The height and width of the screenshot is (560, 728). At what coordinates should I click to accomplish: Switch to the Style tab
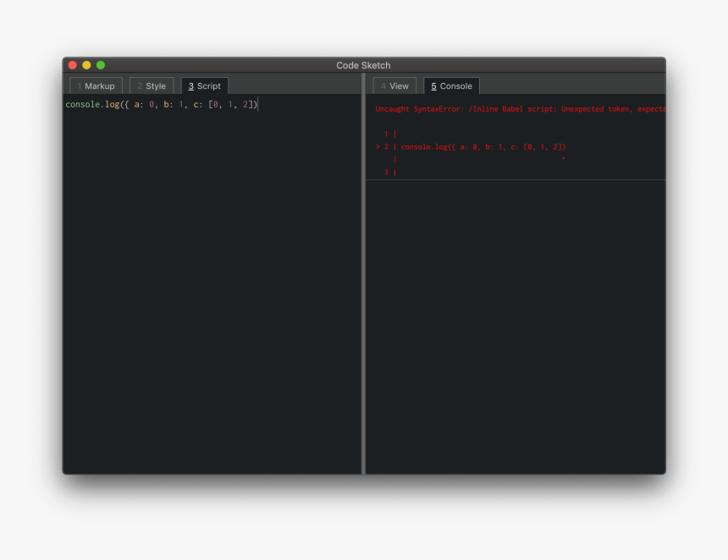pyautogui.click(x=152, y=85)
